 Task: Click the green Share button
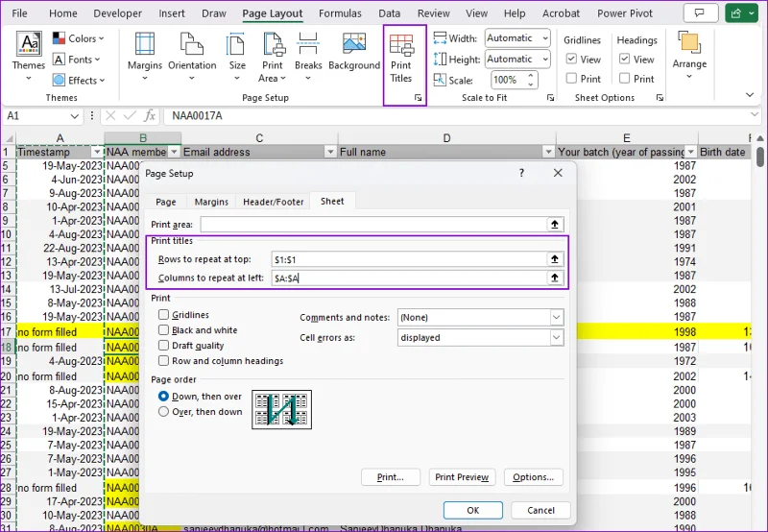[x=741, y=13]
